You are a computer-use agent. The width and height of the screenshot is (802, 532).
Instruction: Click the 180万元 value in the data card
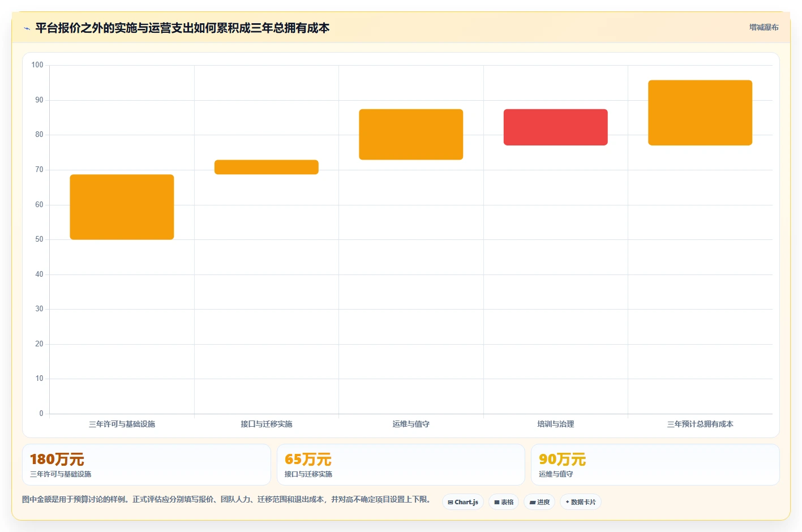(57, 460)
